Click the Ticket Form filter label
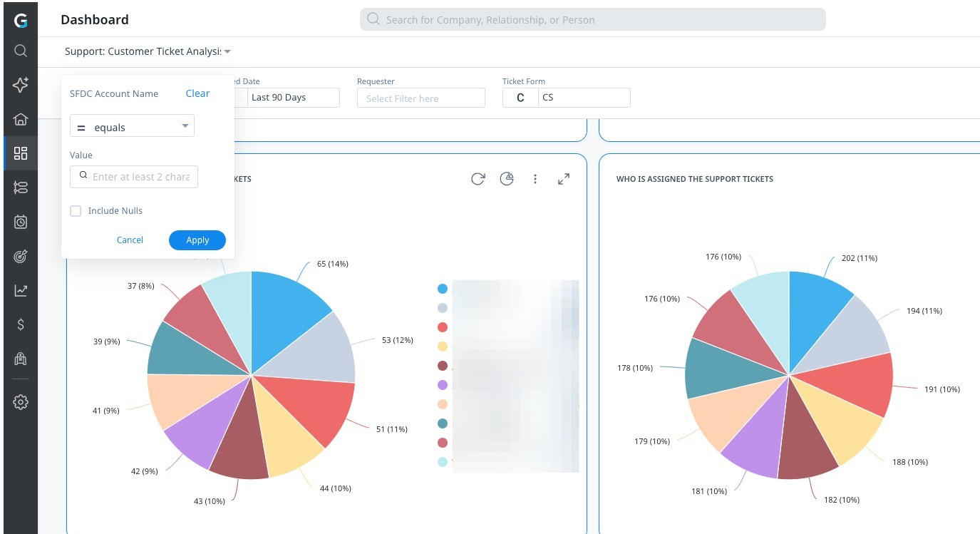This screenshot has height=534, width=980. [x=524, y=81]
